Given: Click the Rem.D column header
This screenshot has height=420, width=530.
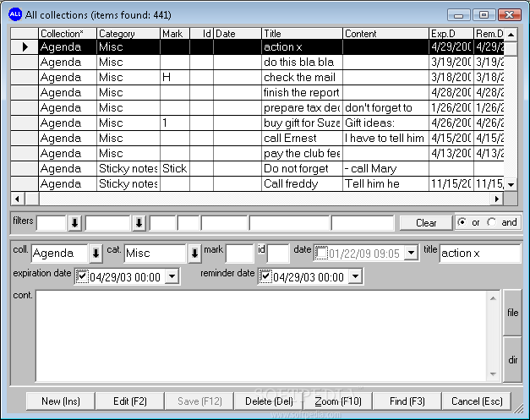Looking at the screenshot, I should (x=489, y=34).
